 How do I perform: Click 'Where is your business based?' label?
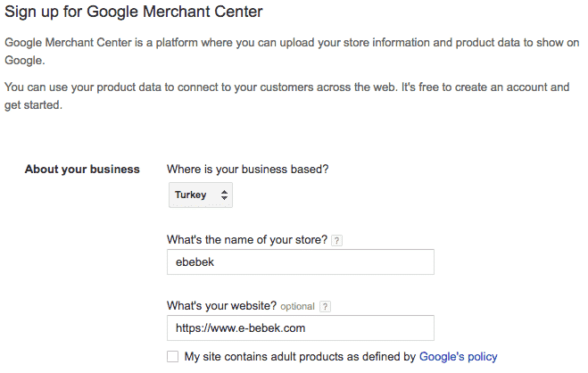click(x=247, y=169)
